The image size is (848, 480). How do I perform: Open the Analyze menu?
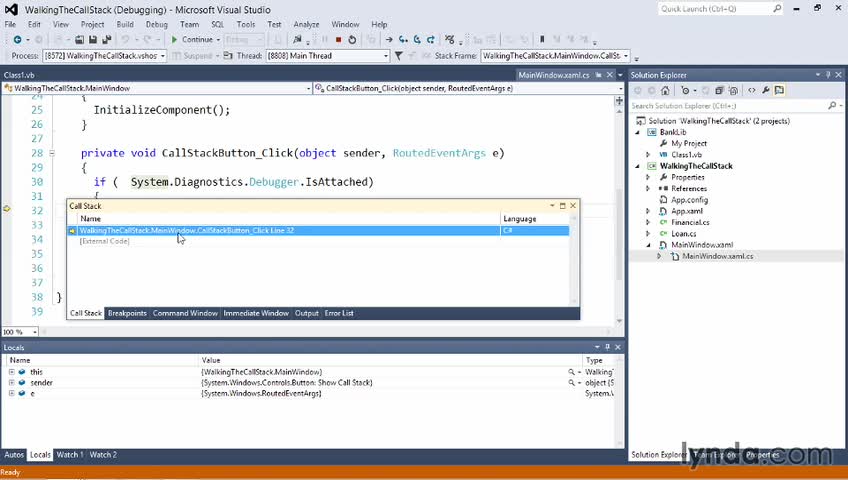click(306, 24)
